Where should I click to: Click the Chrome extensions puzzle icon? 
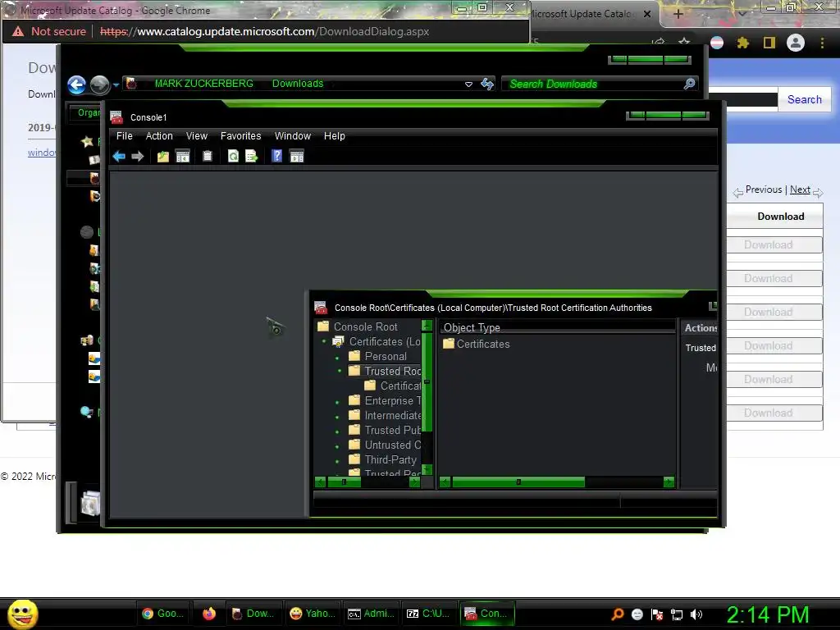pyautogui.click(x=742, y=43)
